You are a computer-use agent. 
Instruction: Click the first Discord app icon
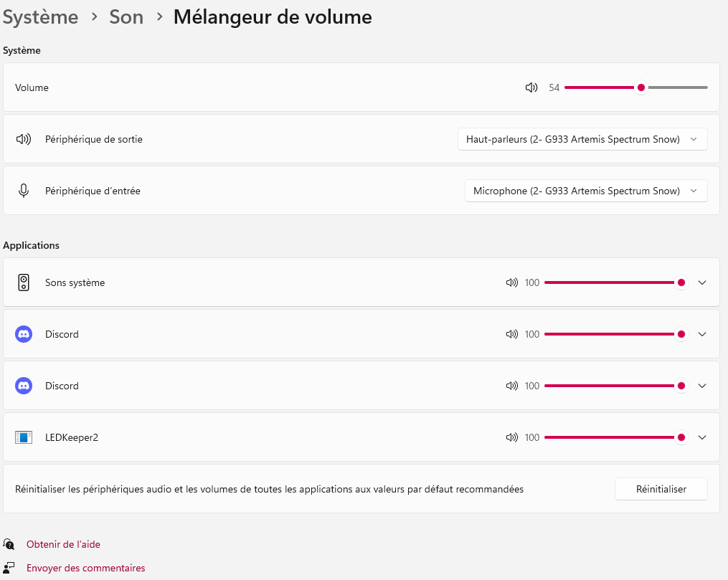[x=24, y=334]
